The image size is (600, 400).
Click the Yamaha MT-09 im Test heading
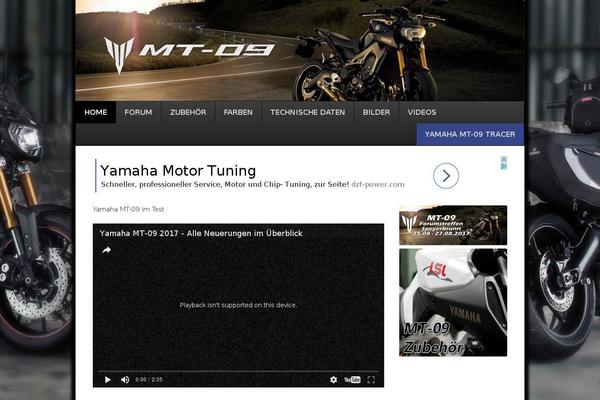coord(128,209)
